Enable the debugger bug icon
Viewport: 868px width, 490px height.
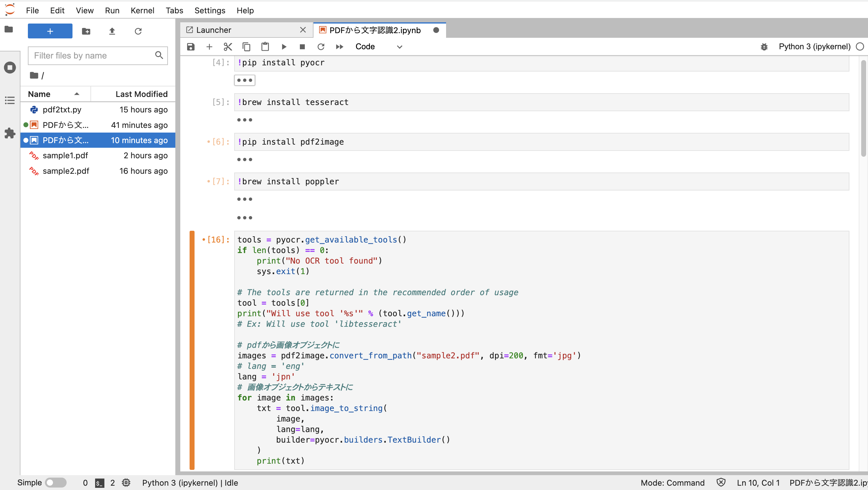point(764,47)
